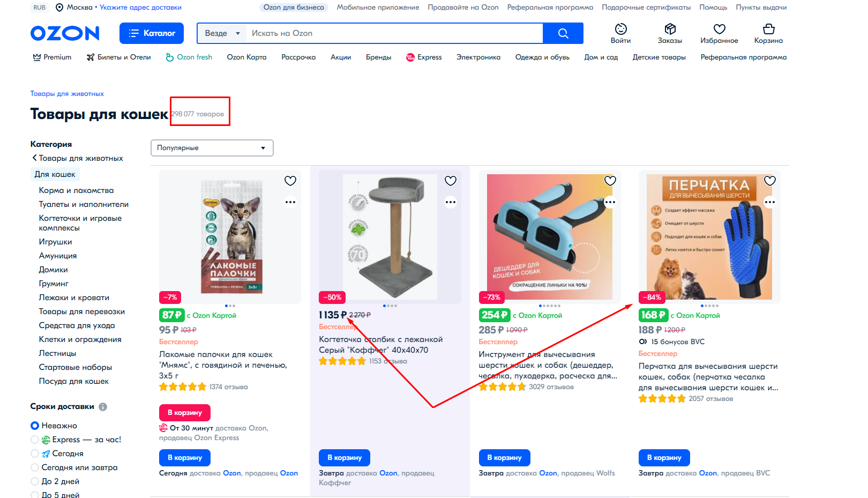This screenshot has width=868, height=498.
Task: Open Продавайте на Ozon link
Action: click(x=463, y=8)
